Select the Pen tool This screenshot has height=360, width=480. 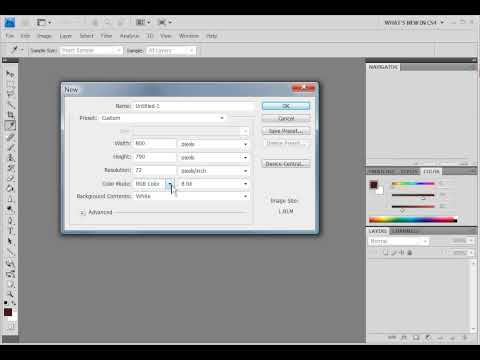tap(10, 221)
